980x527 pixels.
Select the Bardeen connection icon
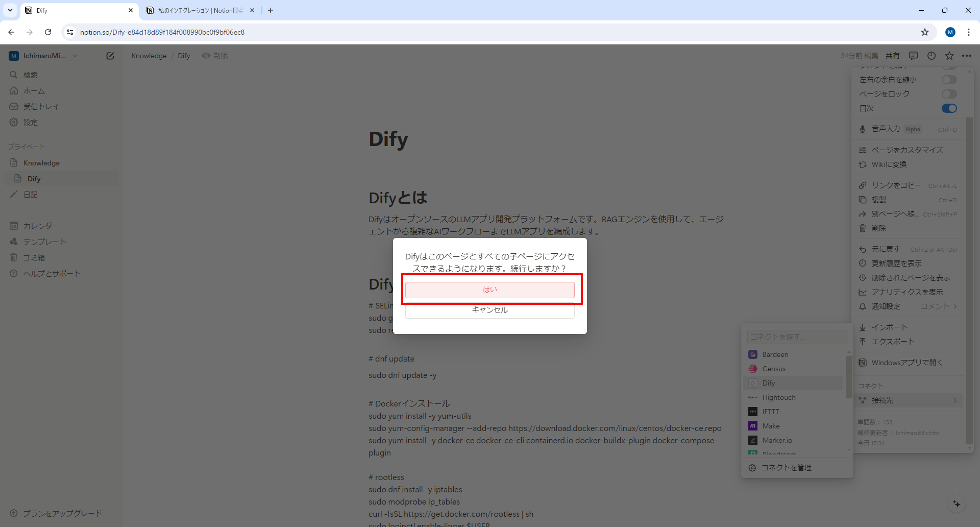[753, 354]
